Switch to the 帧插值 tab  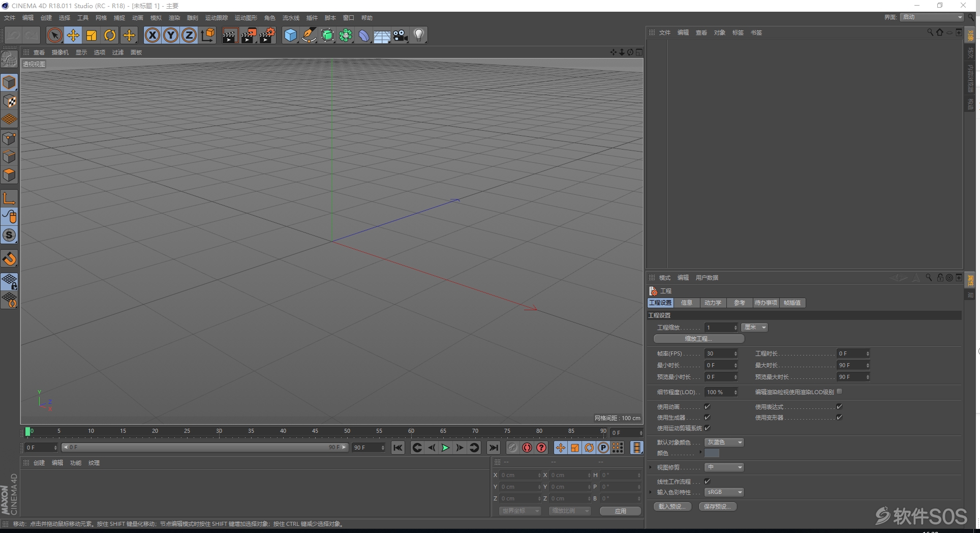coord(792,303)
